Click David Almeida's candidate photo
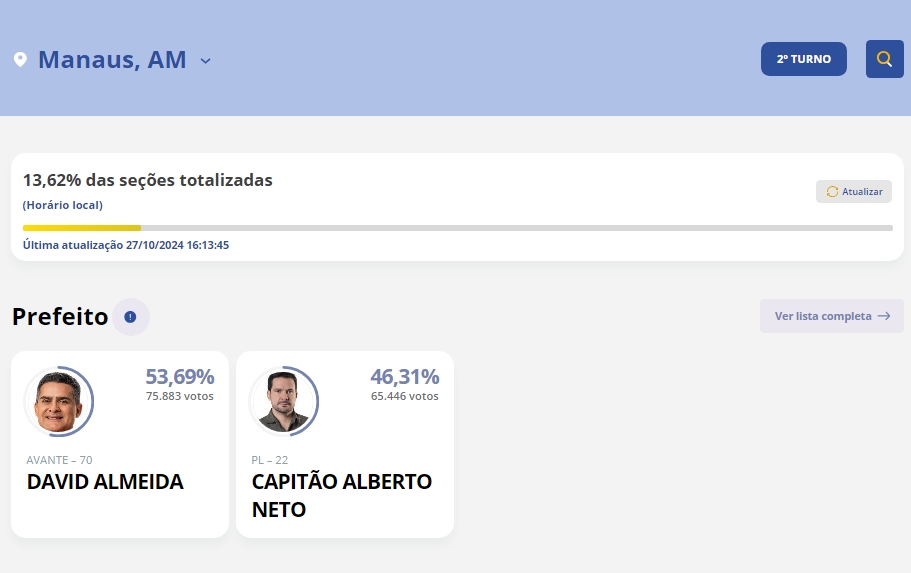This screenshot has height=573, width=911. [x=58, y=402]
